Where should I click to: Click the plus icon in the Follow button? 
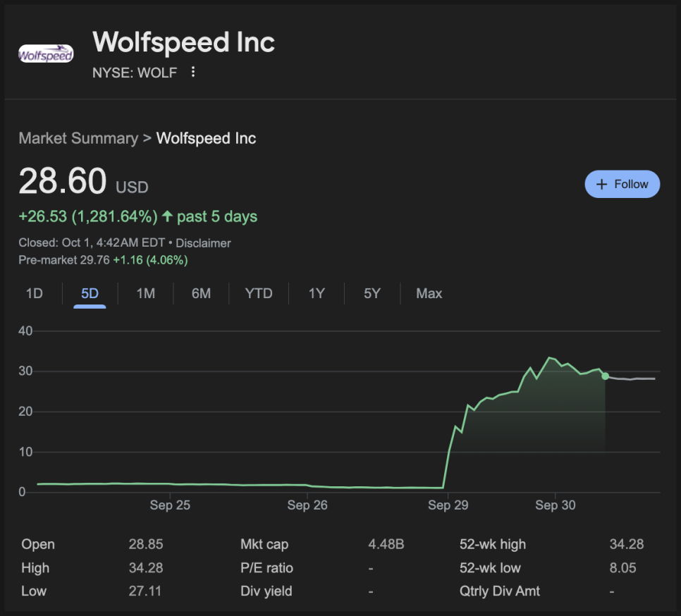(601, 184)
